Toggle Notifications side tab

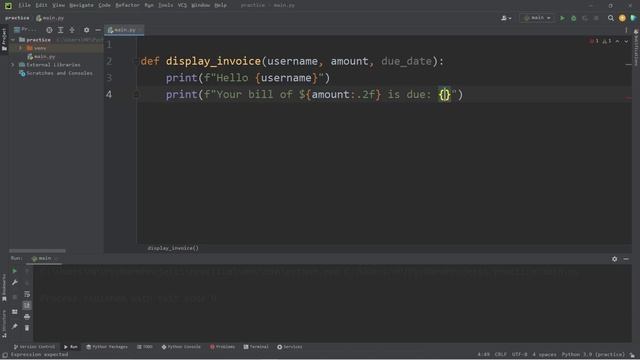click(636, 47)
